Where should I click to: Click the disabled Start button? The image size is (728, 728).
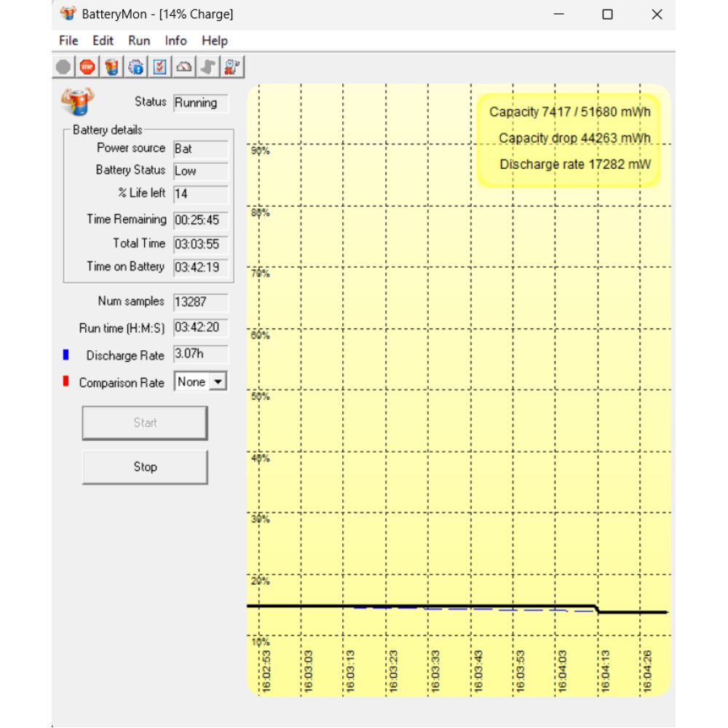click(145, 423)
